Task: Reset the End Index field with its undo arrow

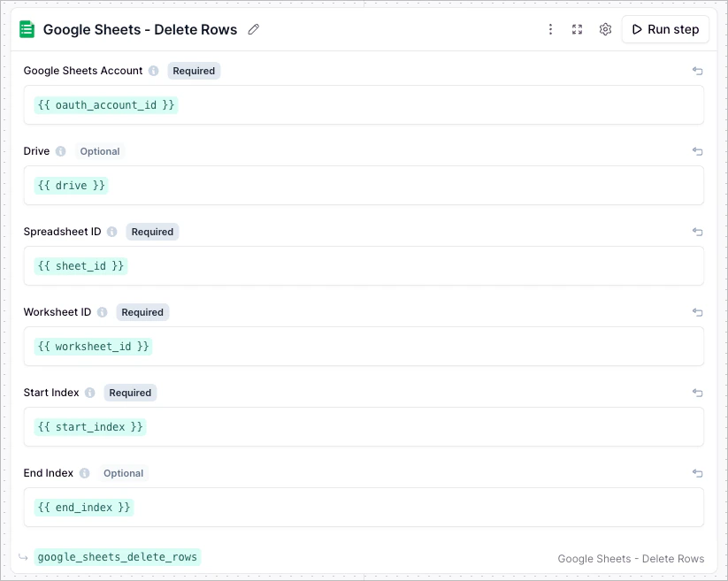Action: 697,473
